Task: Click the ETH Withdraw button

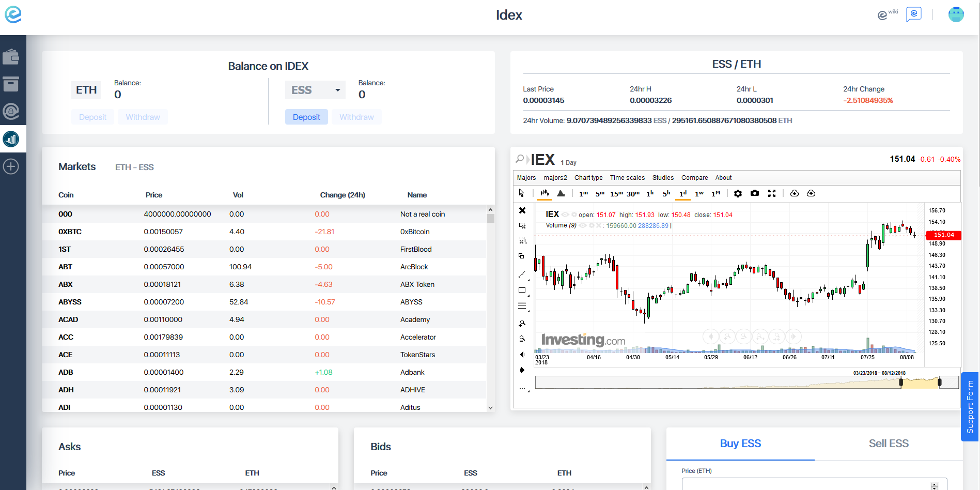Action: [143, 117]
